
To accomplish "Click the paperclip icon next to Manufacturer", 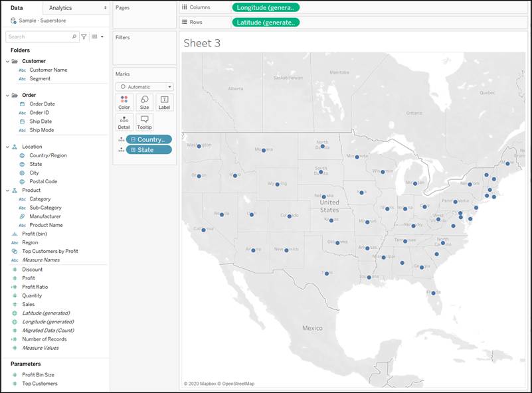I will 22,216.
